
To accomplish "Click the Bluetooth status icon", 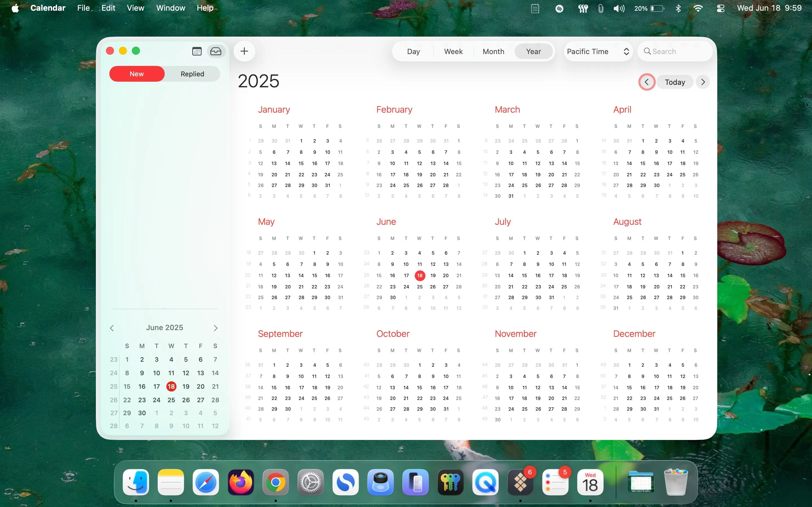I will tap(678, 8).
